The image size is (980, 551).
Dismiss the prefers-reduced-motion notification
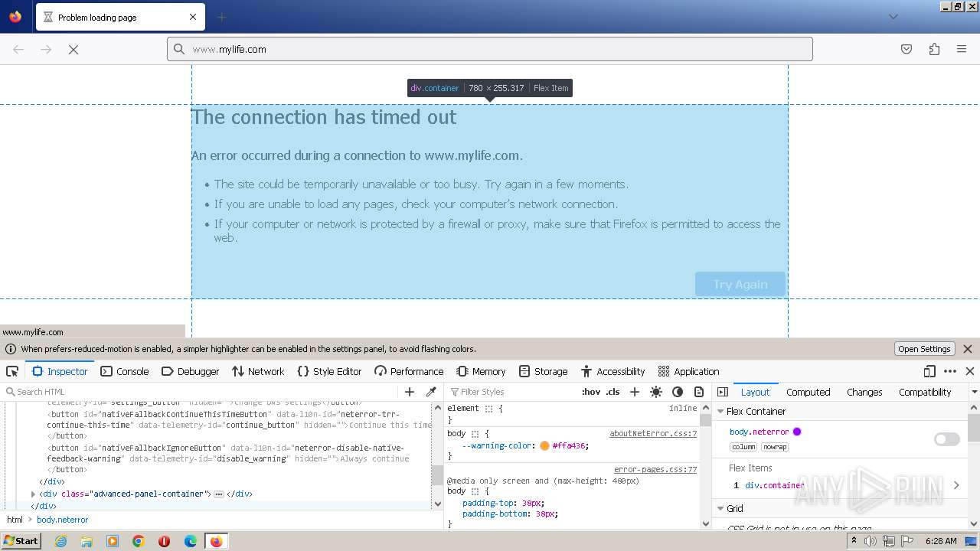[x=968, y=349]
